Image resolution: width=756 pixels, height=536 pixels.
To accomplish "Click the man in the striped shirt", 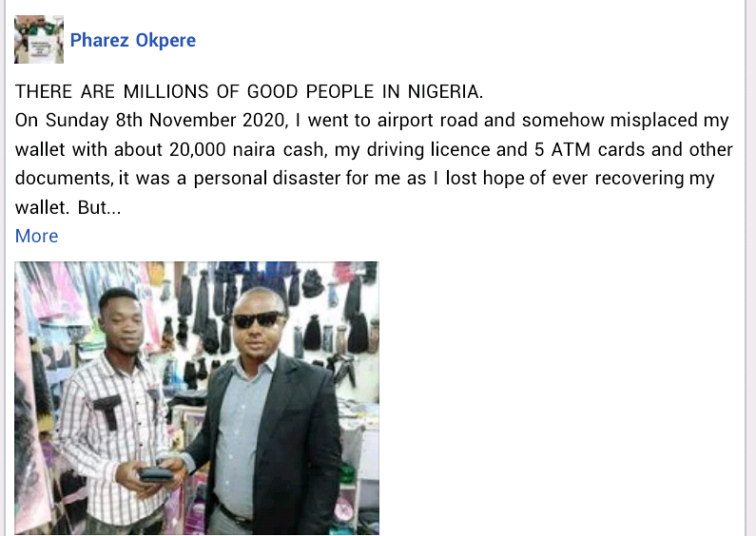I will (x=116, y=410).
